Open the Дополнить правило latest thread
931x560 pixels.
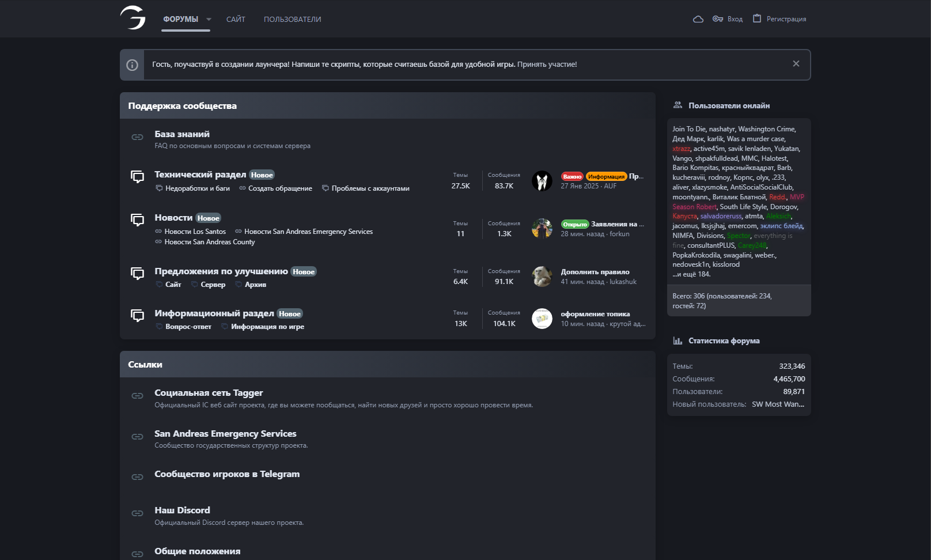coord(595,272)
